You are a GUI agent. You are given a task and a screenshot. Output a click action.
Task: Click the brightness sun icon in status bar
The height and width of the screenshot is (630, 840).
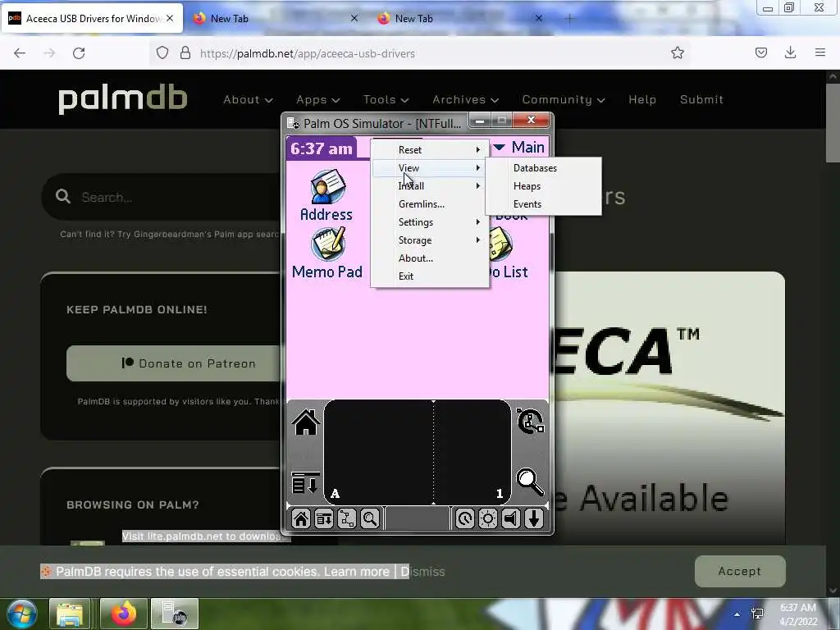(x=488, y=518)
